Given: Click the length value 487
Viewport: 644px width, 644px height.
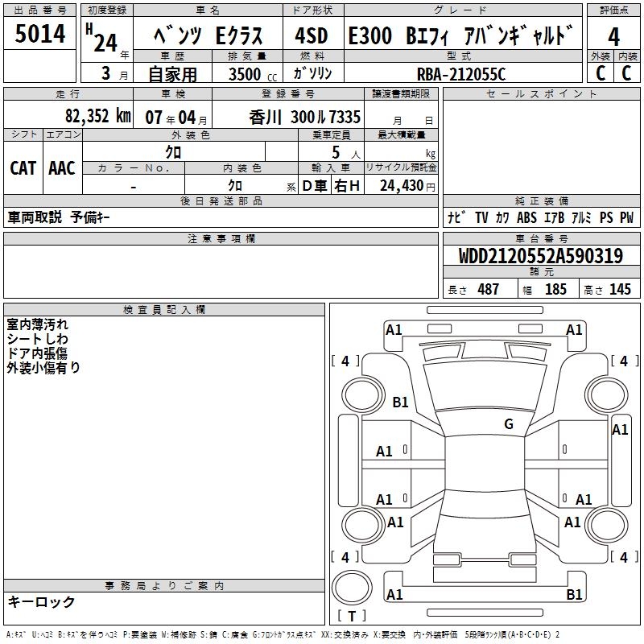Looking at the screenshot, I should (x=489, y=289).
